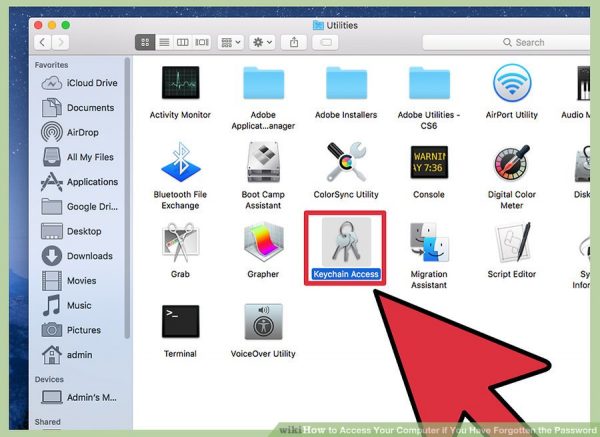Select the Console app icon

point(429,162)
